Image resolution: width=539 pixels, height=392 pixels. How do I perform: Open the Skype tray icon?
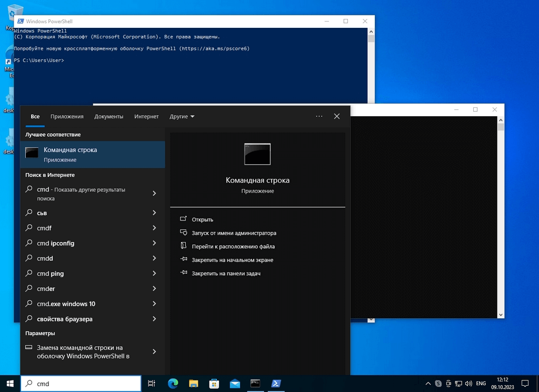click(438, 384)
